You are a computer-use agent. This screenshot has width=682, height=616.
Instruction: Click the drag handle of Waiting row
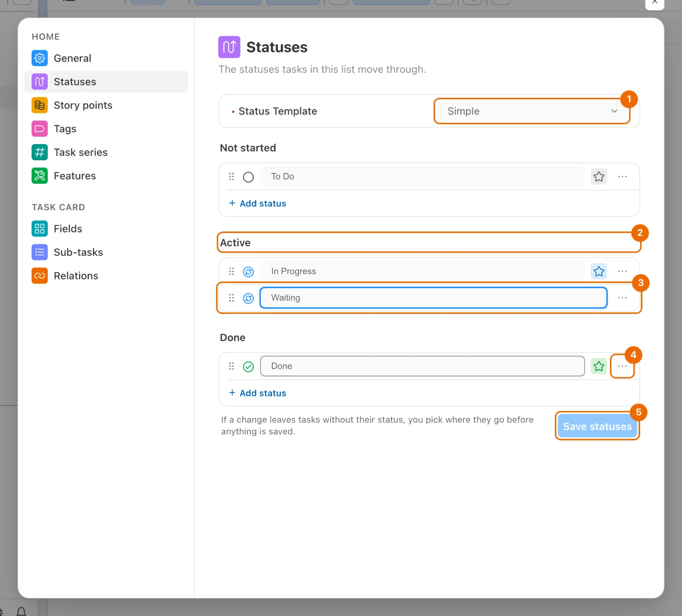231,298
